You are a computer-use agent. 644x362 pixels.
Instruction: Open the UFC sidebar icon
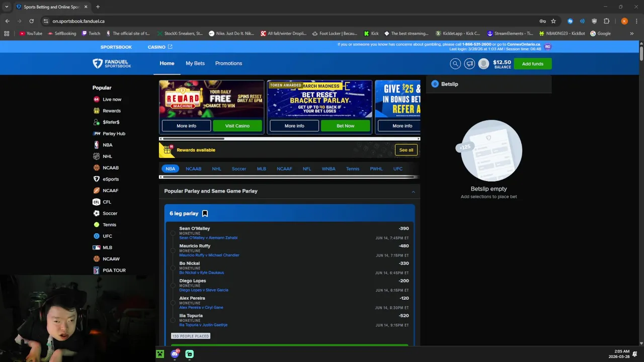coord(96,236)
